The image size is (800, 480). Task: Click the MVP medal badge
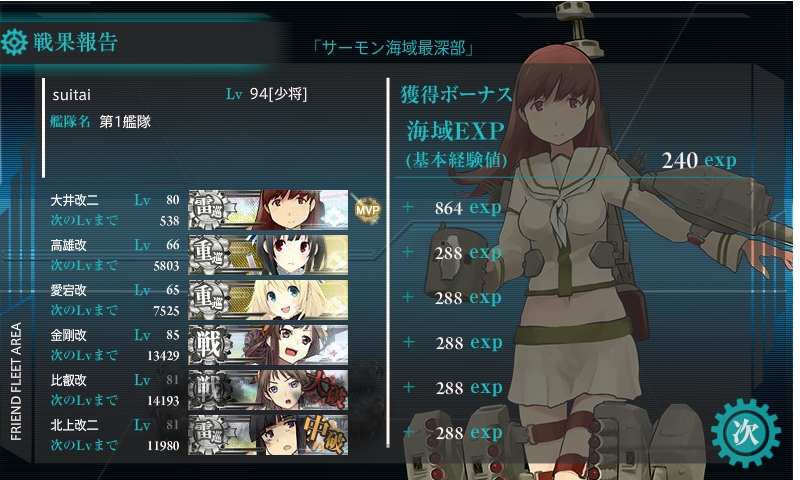pos(367,210)
